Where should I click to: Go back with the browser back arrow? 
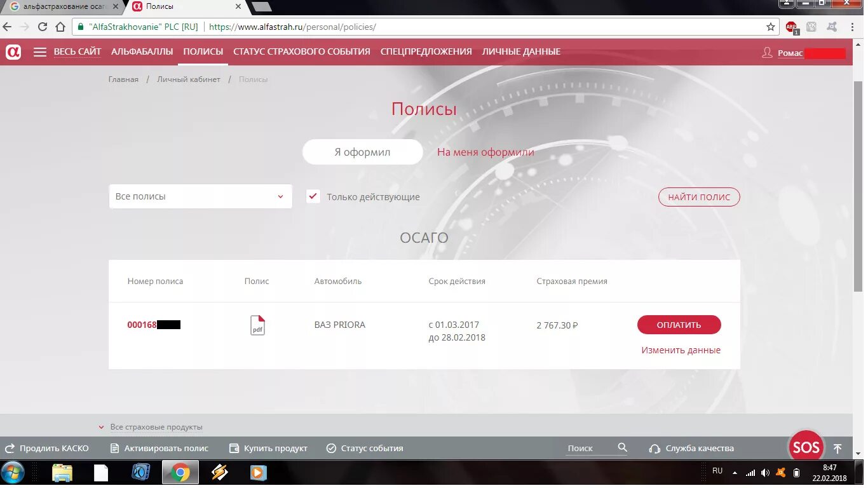pyautogui.click(x=7, y=27)
